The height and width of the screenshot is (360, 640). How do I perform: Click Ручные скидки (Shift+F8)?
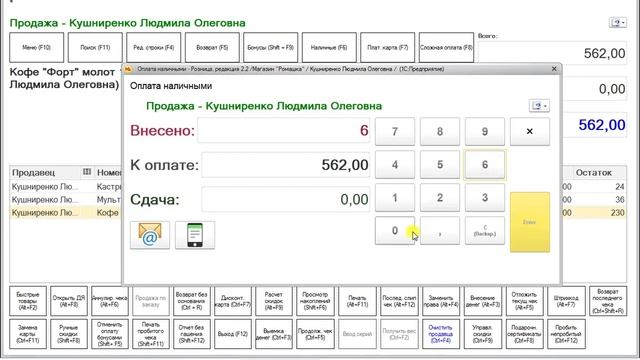69,334
